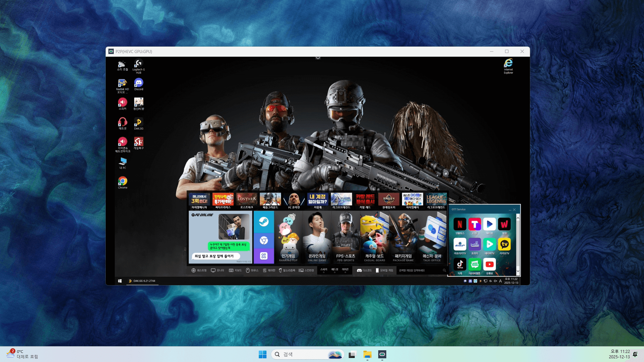Click the Steam launcher tile

264,222
